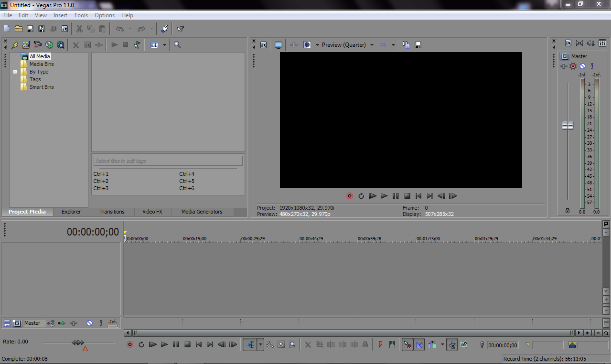Open Project Media Views list icon
Image resolution: width=611 pixels, height=364 pixels.
click(154, 45)
